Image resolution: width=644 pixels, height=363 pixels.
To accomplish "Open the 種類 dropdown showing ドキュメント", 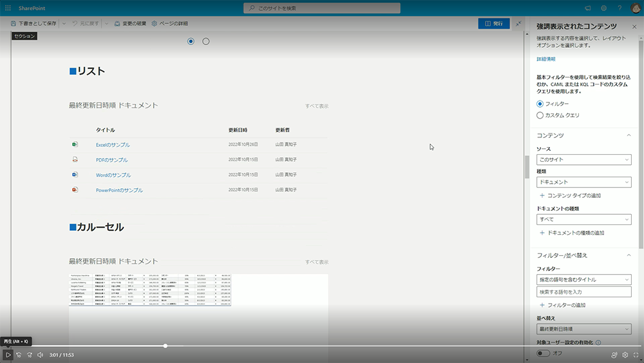I will tap(583, 182).
